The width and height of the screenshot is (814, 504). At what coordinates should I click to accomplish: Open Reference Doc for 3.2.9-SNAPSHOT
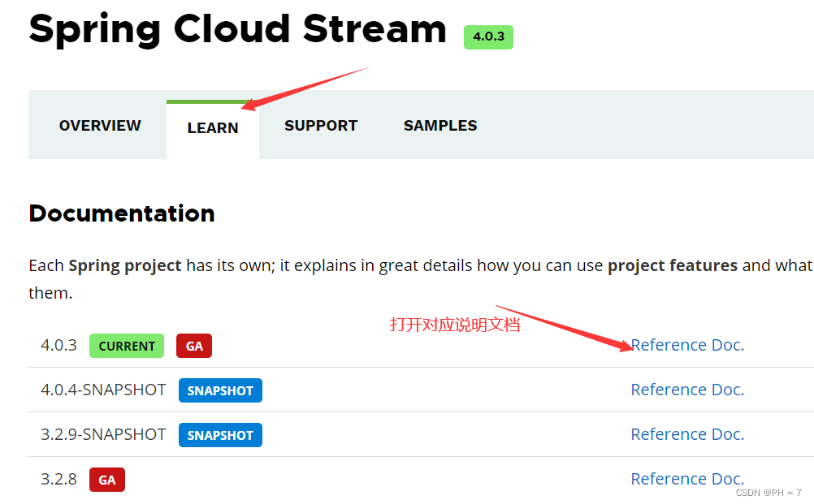(686, 434)
